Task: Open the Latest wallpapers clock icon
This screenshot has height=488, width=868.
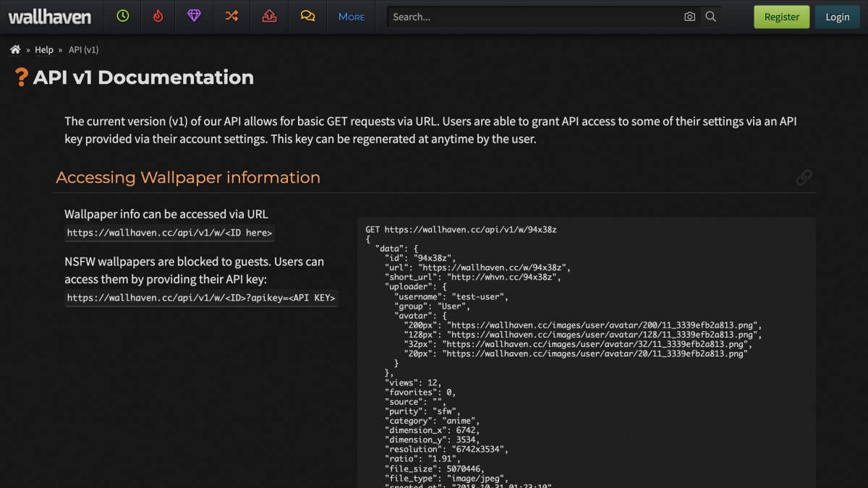Action: coord(122,16)
